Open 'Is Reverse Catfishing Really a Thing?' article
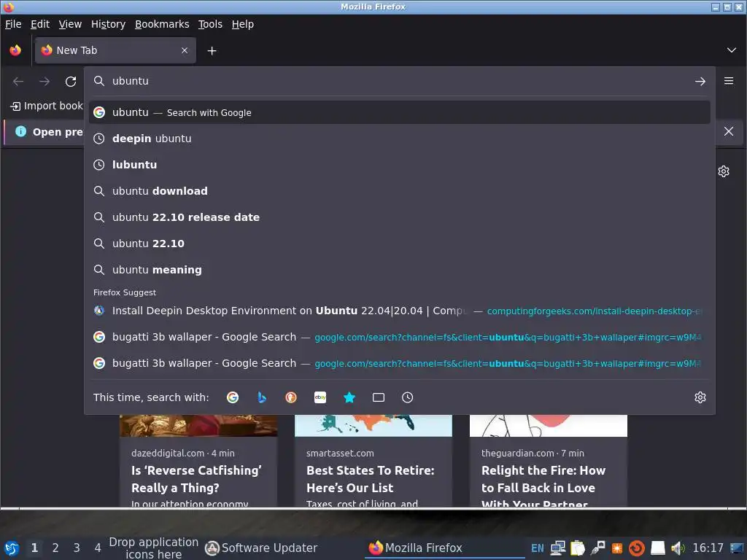The width and height of the screenshot is (747, 560). [196, 479]
